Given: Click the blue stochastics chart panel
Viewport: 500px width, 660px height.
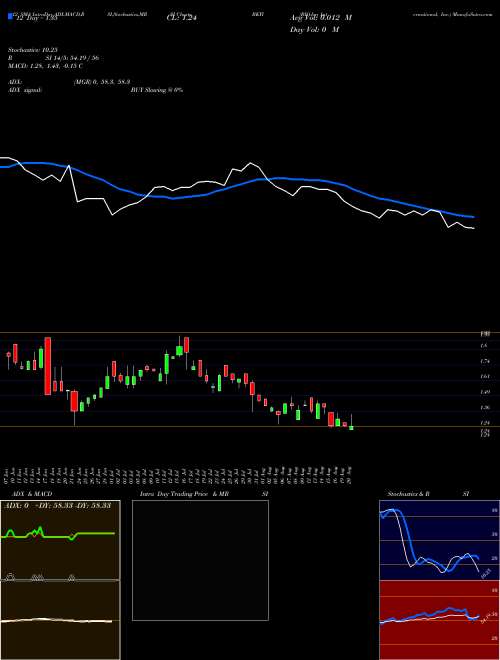Looking at the screenshot, I should tap(439, 540).
